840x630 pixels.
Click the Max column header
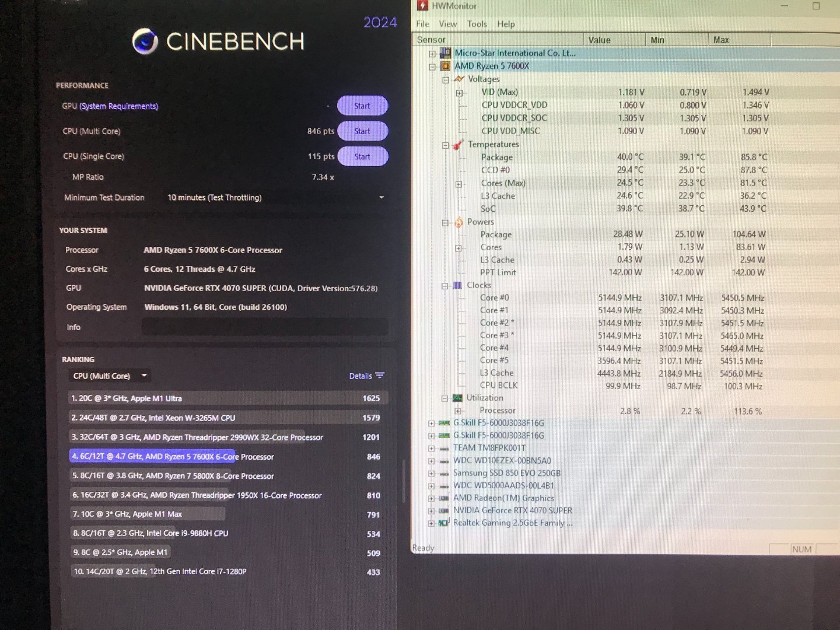coord(740,40)
